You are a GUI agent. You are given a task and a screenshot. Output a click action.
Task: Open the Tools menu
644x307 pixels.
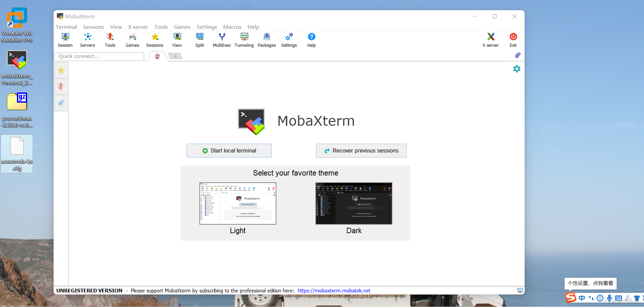pyautogui.click(x=161, y=27)
